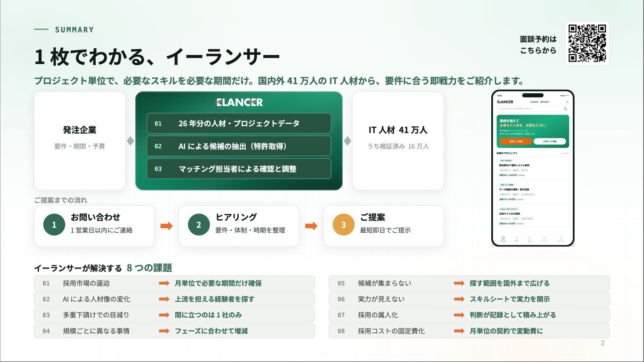Click the ELANCER logo in the green panel
Screen dimensions: 644x362
click(239, 102)
